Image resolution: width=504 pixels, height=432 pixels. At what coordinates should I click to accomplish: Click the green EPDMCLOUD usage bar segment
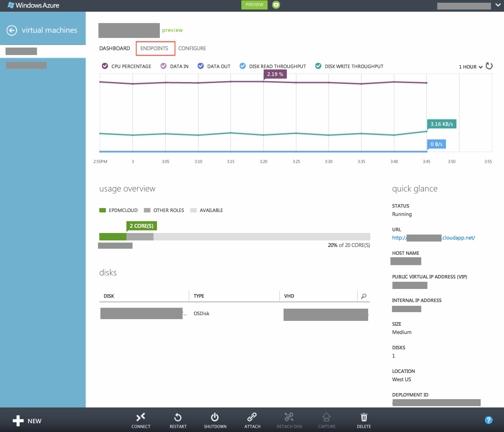coord(113,237)
